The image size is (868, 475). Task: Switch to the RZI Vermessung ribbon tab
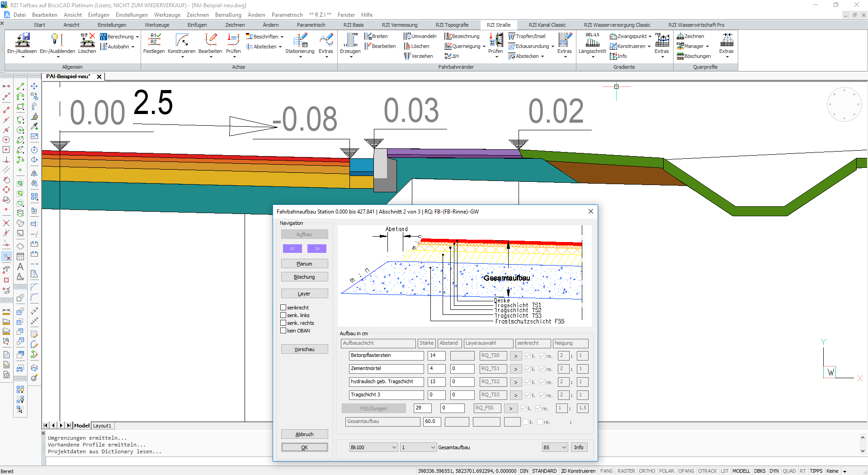pyautogui.click(x=400, y=25)
